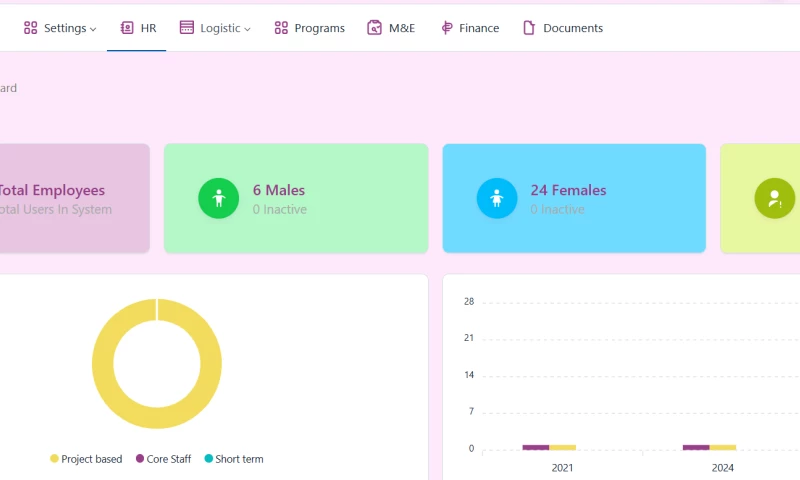
Task: Click the Documents file icon
Action: (529, 28)
